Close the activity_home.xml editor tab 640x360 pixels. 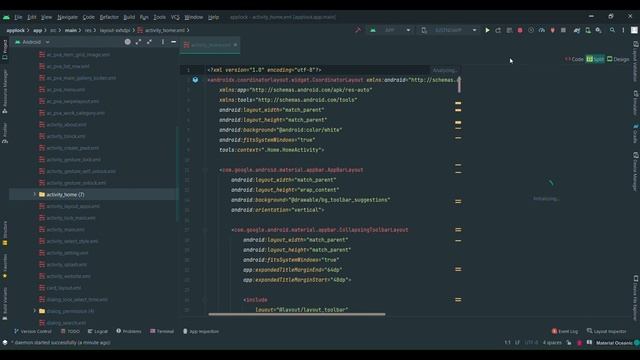[x=236, y=45]
